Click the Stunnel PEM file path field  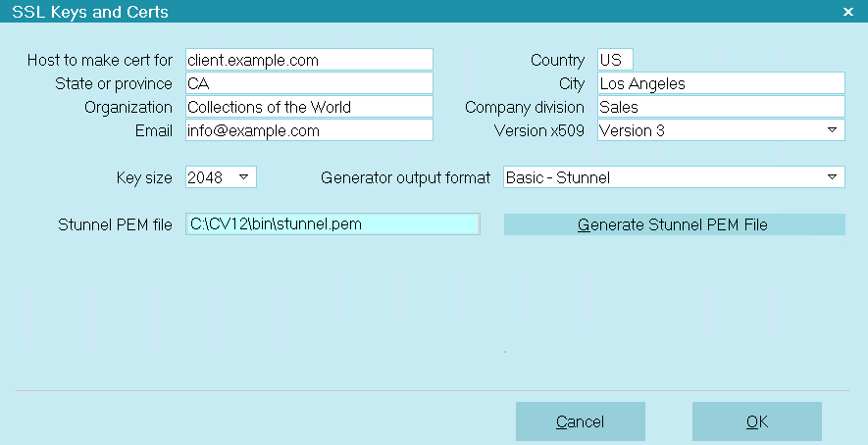(332, 224)
